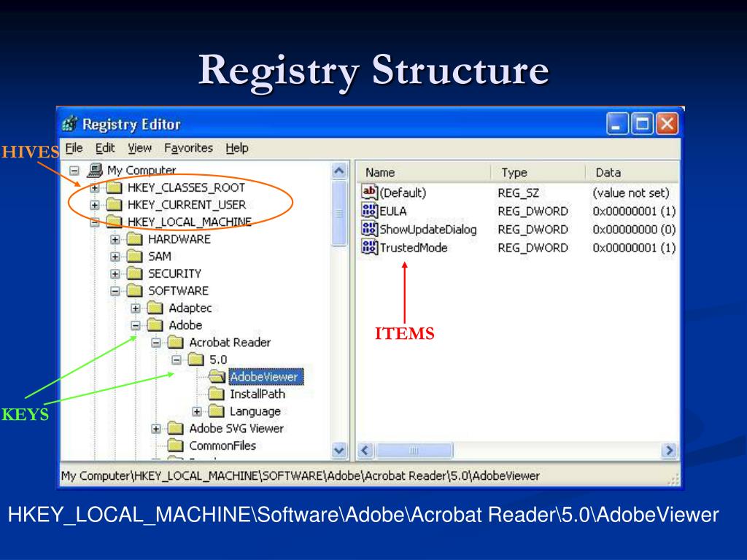Click values pane scroll right arrow

tap(670, 450)
